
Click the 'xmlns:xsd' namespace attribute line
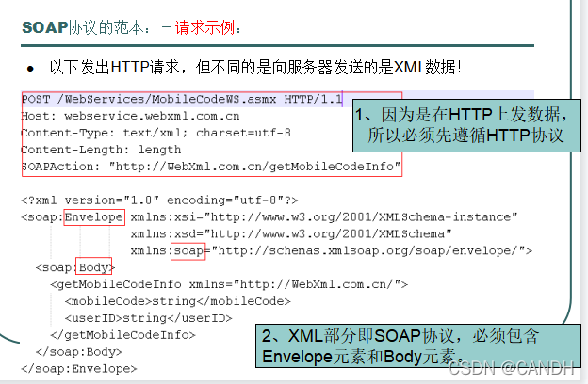(x=291, y=234)
